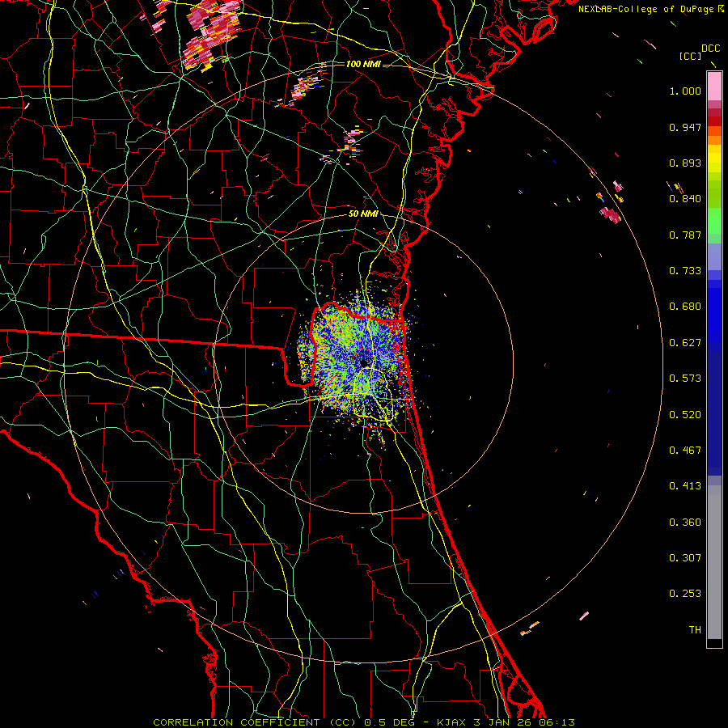Click the 0.680 scale value
Viewport: 728px width, 728px height.
pyautogui.click(x=685, y=307)
